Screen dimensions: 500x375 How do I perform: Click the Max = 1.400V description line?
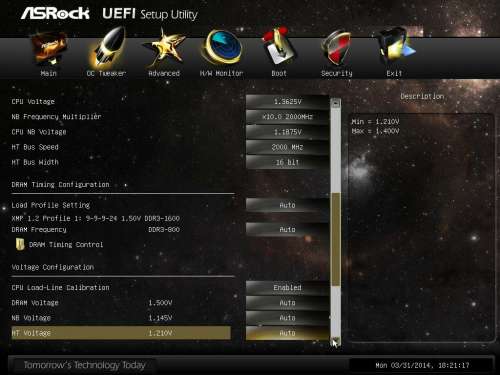375,131
